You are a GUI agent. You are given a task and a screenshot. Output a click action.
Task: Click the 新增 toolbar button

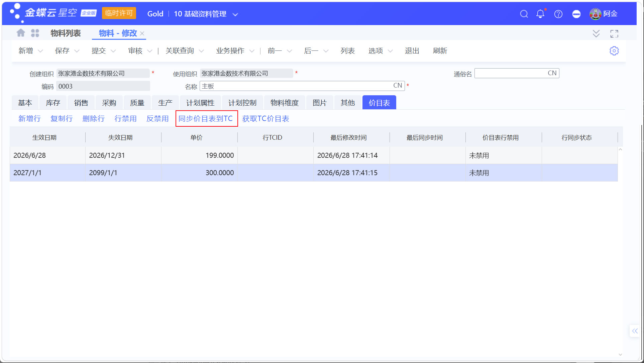(26, 51)
